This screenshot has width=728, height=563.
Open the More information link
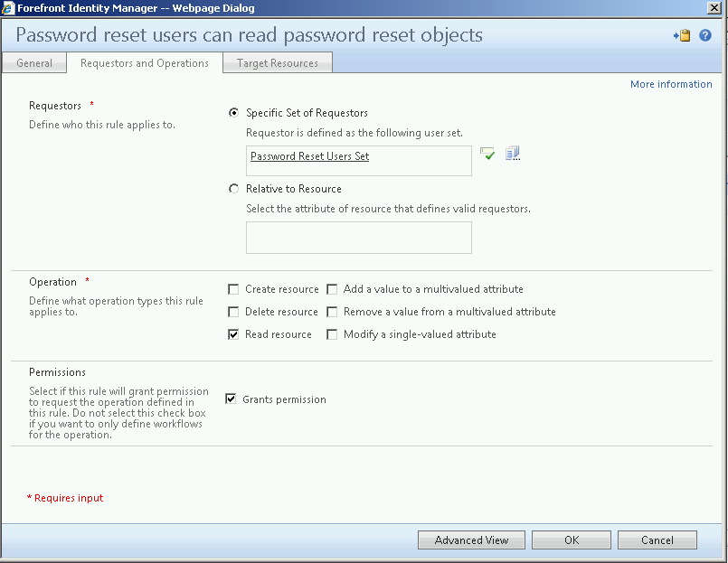tap(671, 84)
